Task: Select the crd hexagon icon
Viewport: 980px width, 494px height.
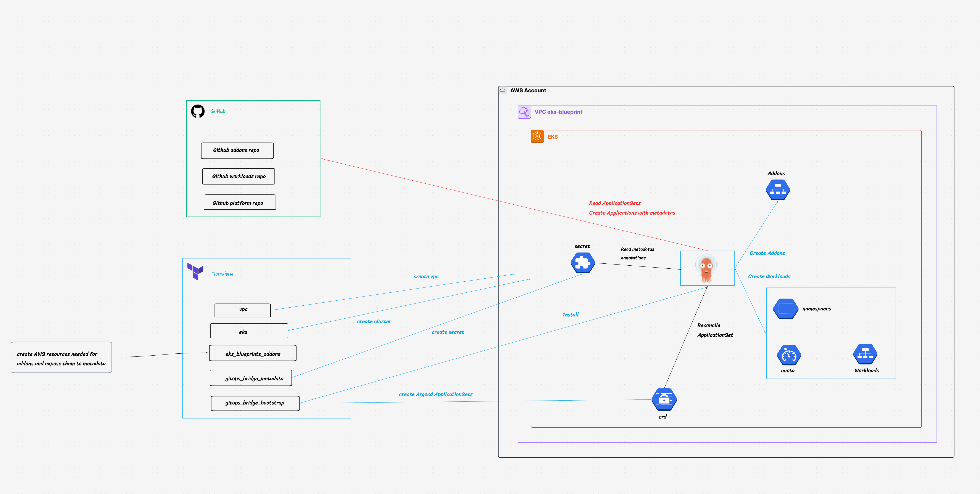Action: [664, 399]
